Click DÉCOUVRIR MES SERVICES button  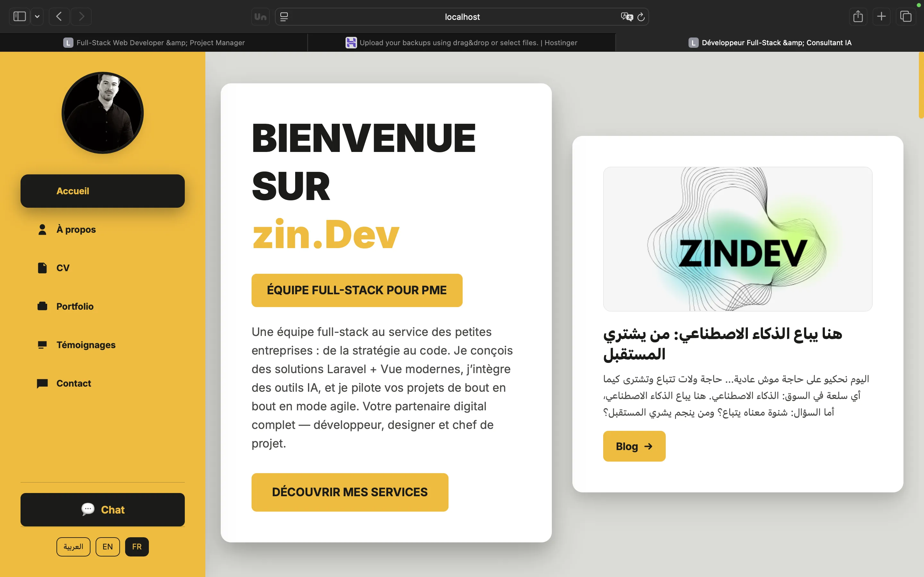pyautogui.click(x=349, y=492)
